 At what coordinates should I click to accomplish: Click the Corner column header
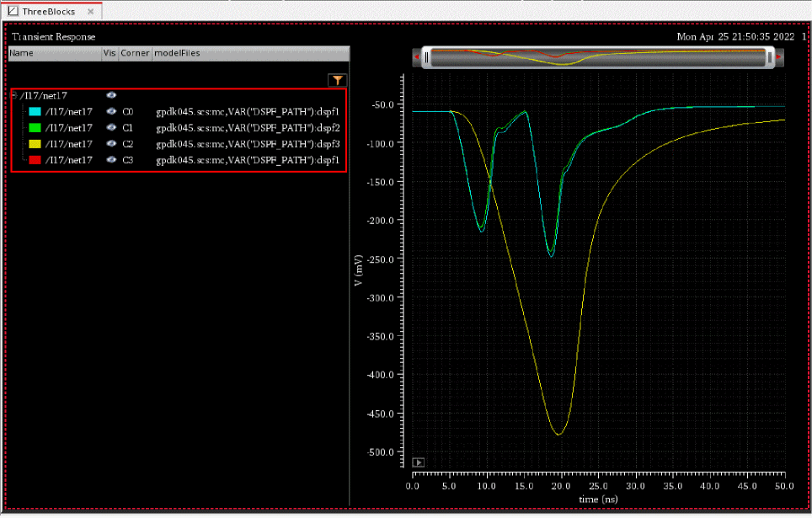[134, 53]
